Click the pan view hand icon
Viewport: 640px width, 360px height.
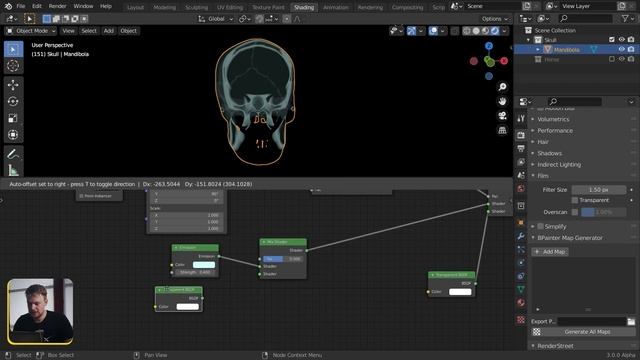[502, 101]
